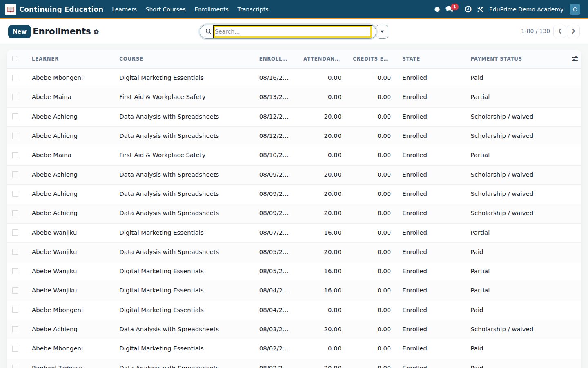This screenshot has width=588, height=368.
Task: Check the Abebe Mbongeni 08/04 row checkbox
Action: (15, 310)
